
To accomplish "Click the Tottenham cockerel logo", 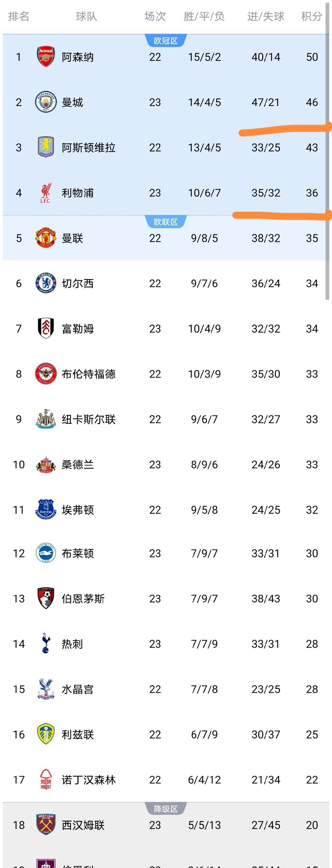I will [45, 644].
